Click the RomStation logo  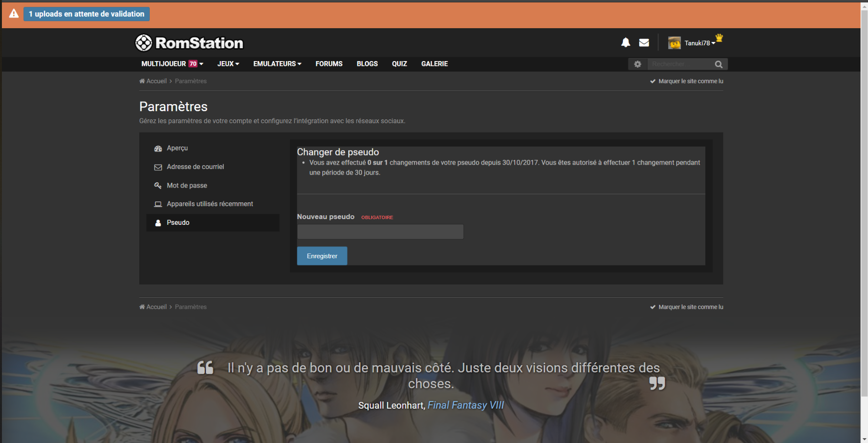point(189,43)
